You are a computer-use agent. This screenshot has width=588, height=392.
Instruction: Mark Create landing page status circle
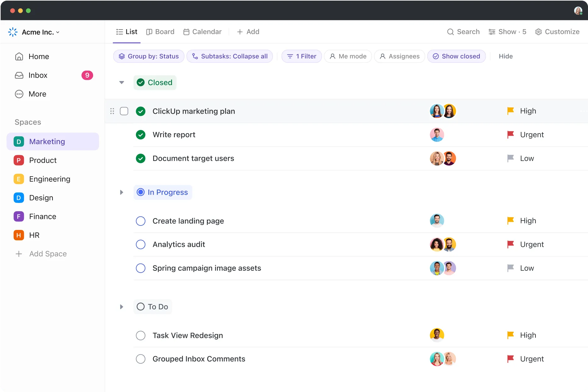141,221
